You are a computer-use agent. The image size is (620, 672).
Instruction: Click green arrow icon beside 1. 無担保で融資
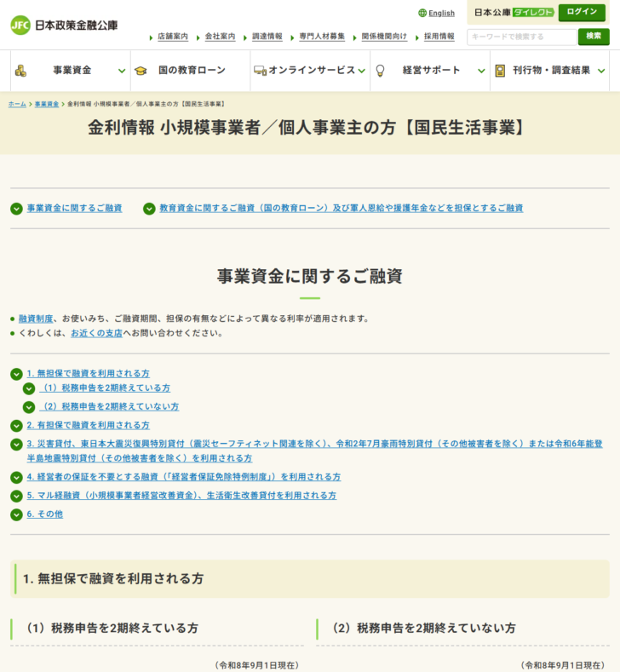(16, 374)
